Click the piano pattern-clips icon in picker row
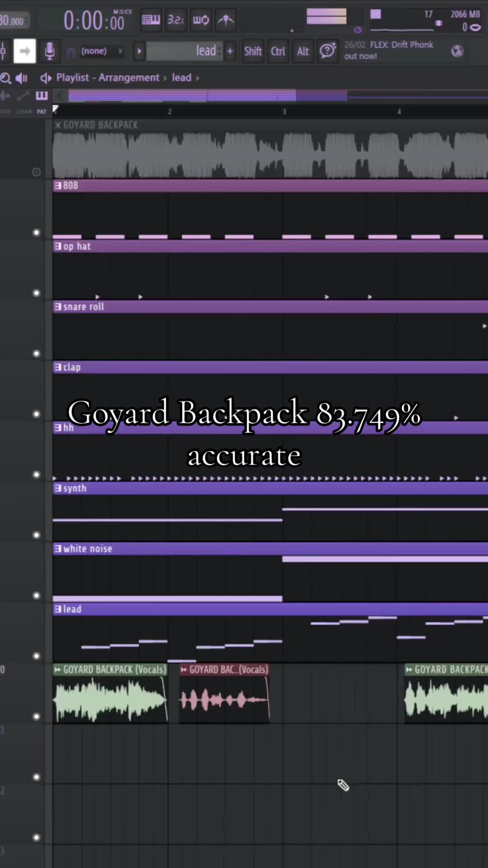 click(x=42, y=95)
